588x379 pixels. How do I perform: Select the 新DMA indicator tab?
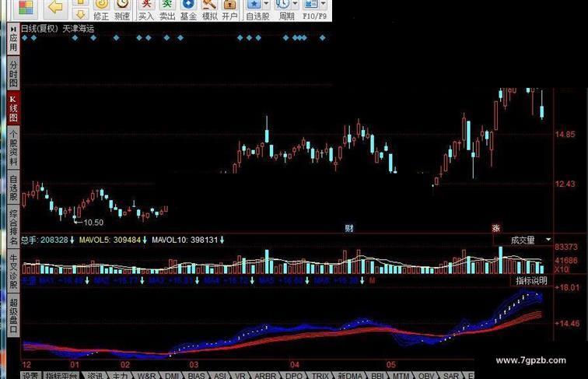tap(350, 375)
